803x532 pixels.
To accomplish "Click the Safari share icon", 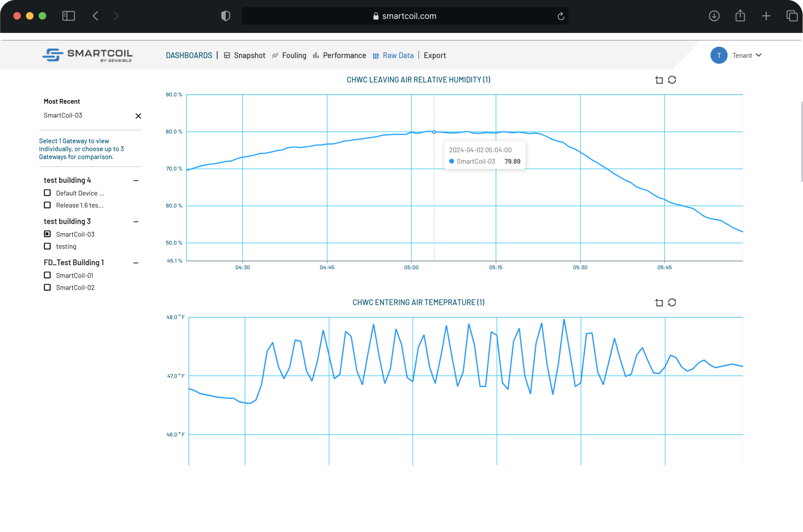I will (740, 16).
